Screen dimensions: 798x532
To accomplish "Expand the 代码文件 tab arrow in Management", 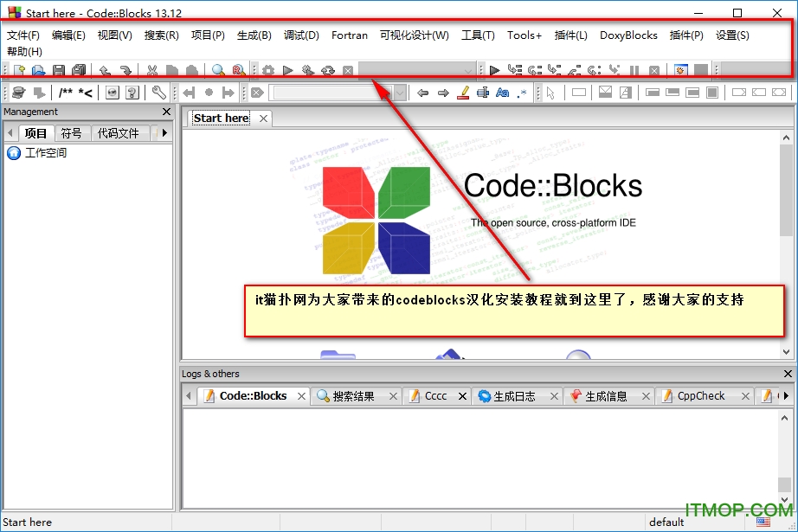I will tap(163, 132).
